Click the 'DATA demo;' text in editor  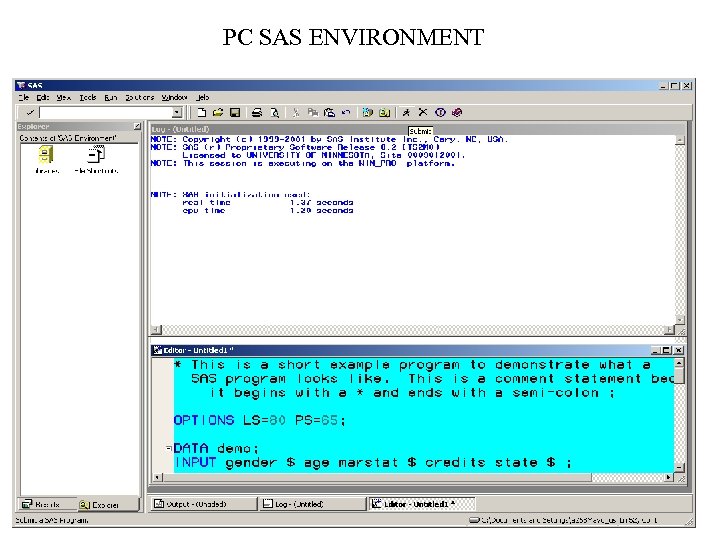216,448
